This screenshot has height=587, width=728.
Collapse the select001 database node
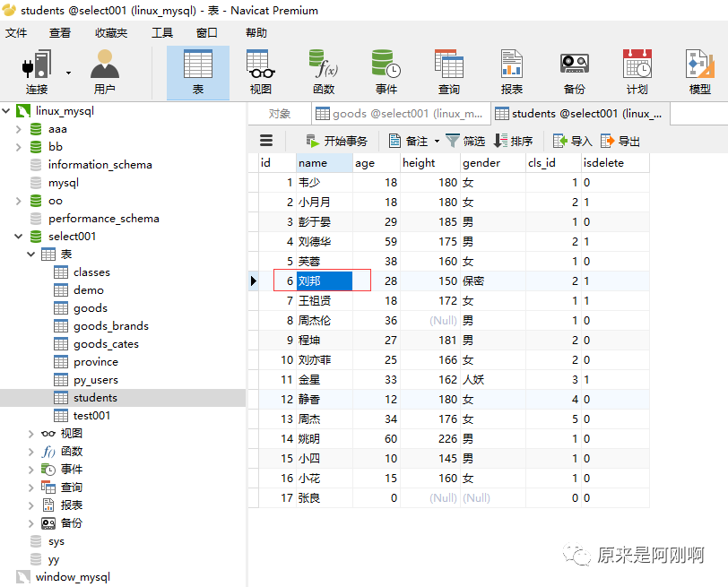19,237
